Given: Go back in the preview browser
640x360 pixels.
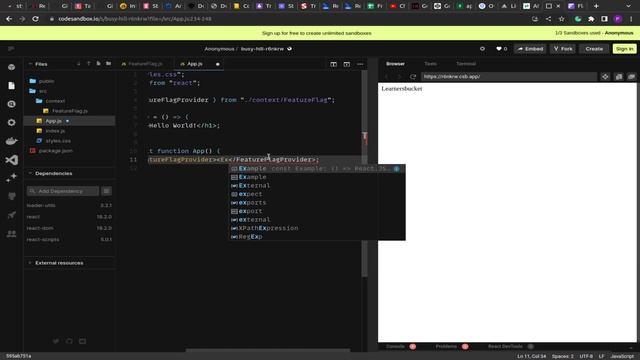Looking at the screenshot, I should 387,76.
